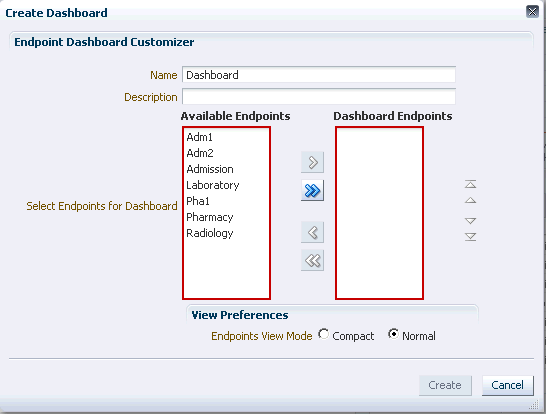
Task: Click the move-down reorder arrow
Action: [470, 221]
